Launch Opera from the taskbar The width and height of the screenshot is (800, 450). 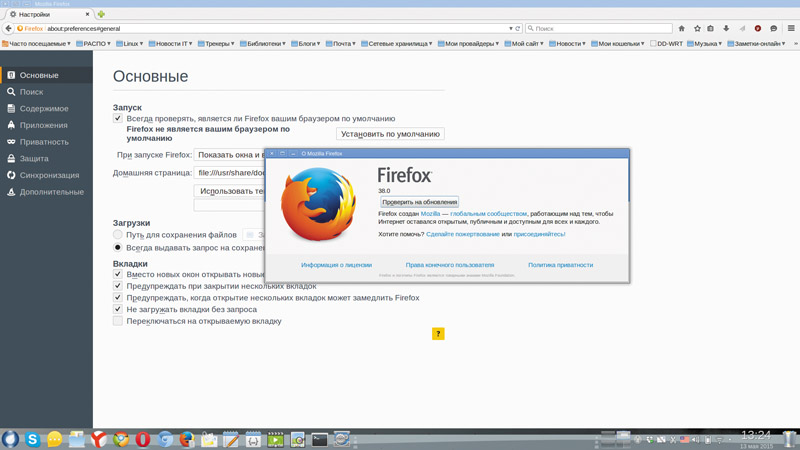tap(143, 439)
